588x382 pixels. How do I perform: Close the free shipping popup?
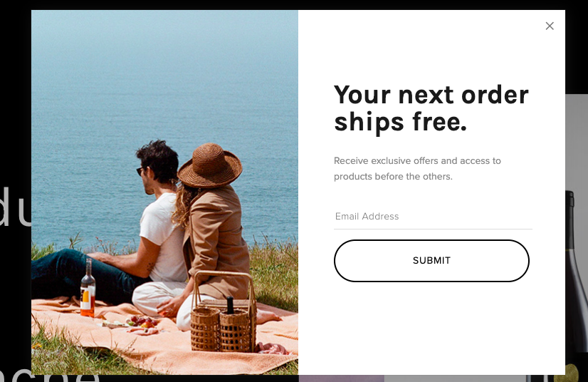[x=550, y=26]
